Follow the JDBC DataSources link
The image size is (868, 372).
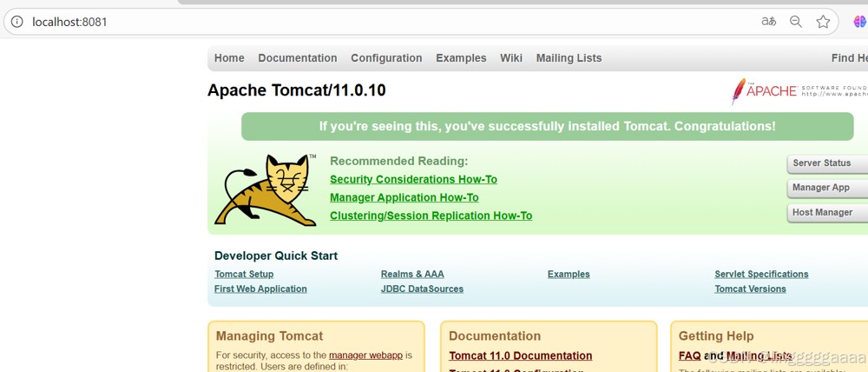[422, 289]
